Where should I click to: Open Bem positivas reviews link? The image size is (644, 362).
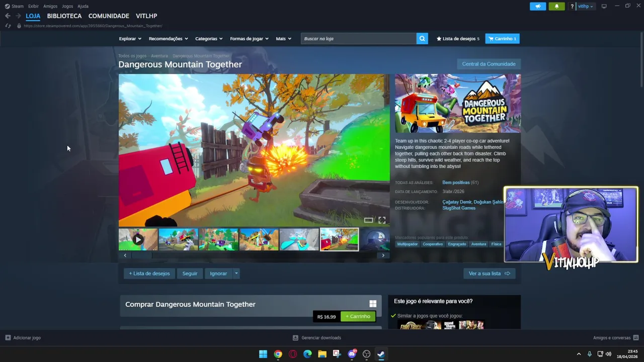456,183
